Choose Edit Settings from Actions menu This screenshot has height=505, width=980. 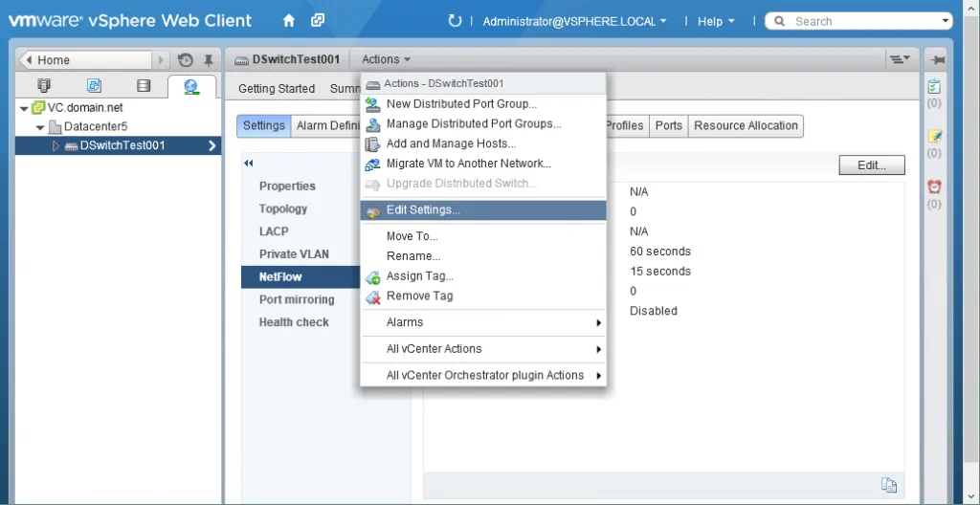click(423, 210)
